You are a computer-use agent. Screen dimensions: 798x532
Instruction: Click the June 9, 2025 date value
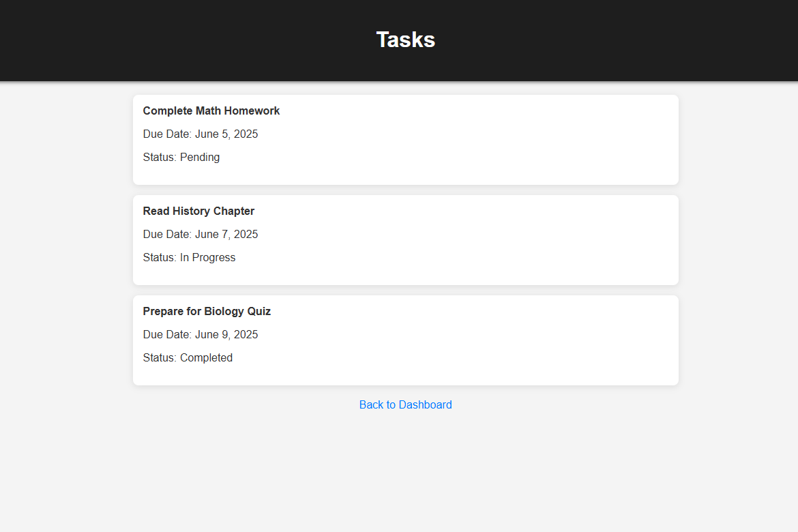click(x=226, y=334)
